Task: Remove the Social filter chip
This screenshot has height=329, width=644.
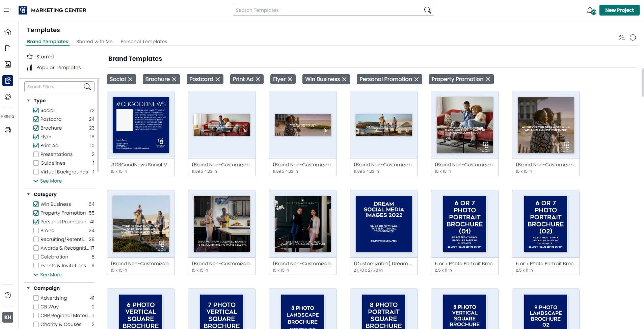Action: [x=130, y=79]
